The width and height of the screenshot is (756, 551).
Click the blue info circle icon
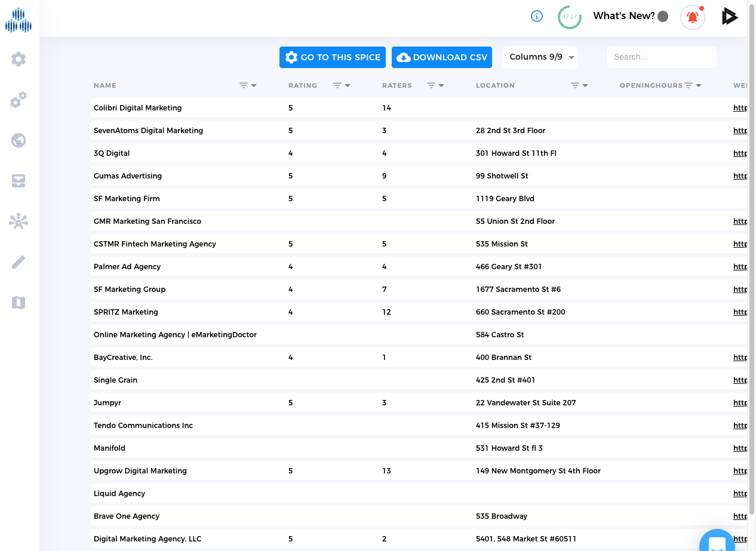[537, 17]
